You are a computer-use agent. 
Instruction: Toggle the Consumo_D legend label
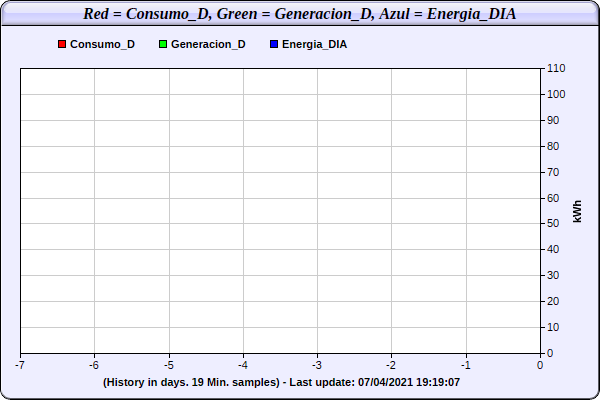tap(103, 44)
